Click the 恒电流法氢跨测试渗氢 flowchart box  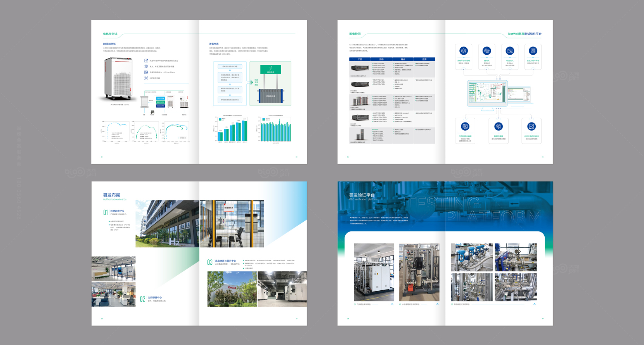pyautogui.click(x=230, y=66)
